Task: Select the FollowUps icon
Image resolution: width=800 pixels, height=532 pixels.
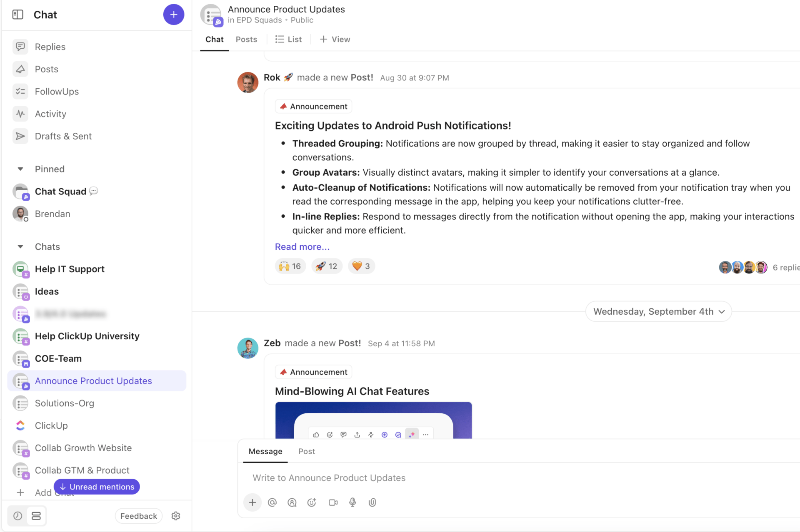Action: tap(21, 91)
